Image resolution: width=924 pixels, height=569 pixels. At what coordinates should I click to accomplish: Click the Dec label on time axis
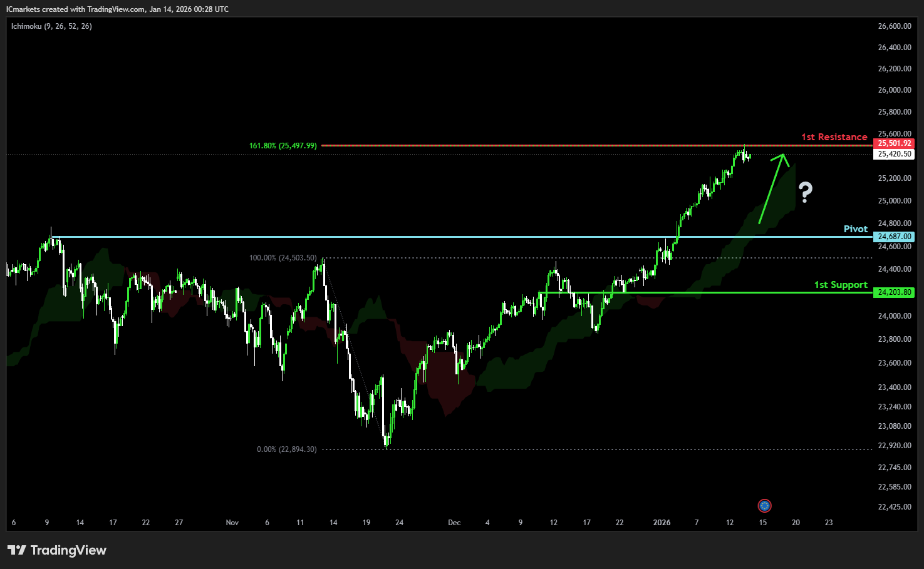(454, 523)
